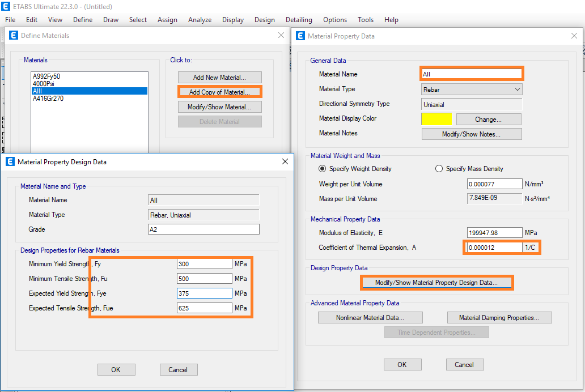
Task: Click the Grade field showing A2
Action: 204,229
